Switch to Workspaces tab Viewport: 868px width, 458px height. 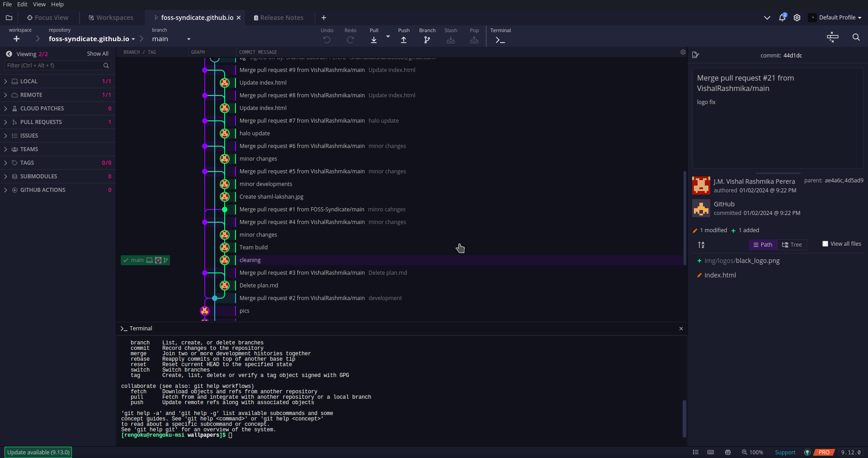(x=111, y=18)
